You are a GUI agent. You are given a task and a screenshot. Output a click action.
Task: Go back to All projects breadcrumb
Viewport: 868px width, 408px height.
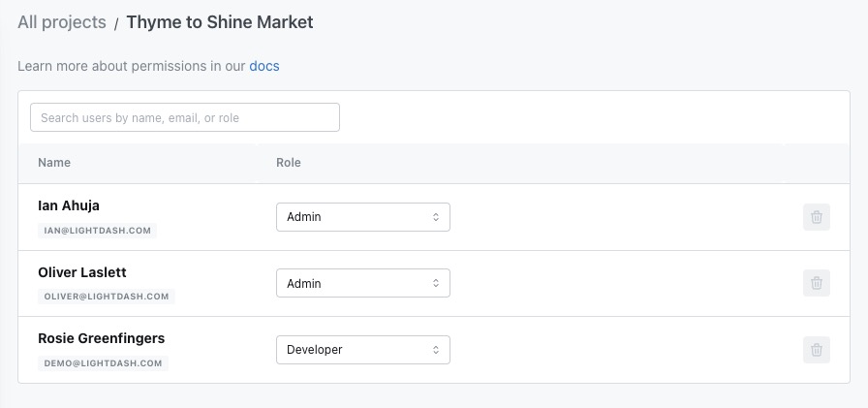62,22
